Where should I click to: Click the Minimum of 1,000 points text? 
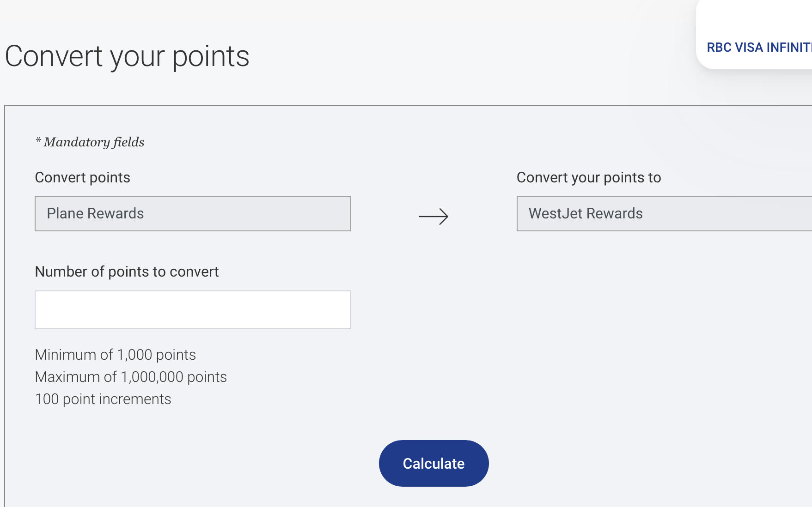tap(115, 355)
